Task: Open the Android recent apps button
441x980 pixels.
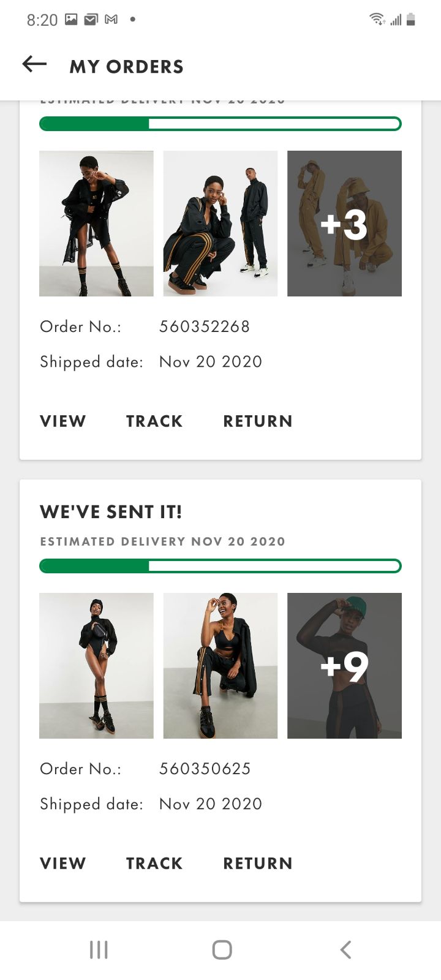Action: point(99,949)
